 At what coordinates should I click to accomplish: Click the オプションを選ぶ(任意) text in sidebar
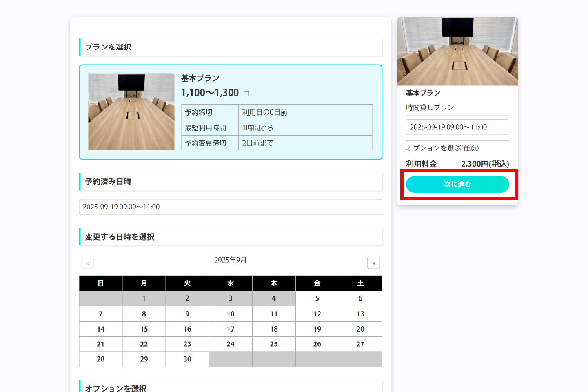[x=442, y=148]
